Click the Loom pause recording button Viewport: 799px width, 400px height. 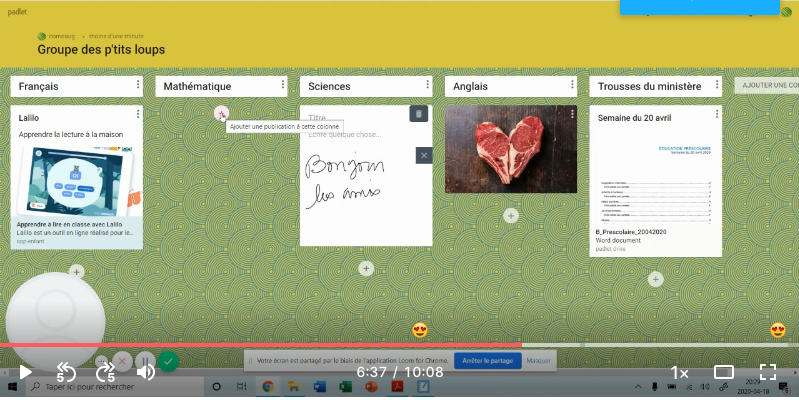coord(145,362)
